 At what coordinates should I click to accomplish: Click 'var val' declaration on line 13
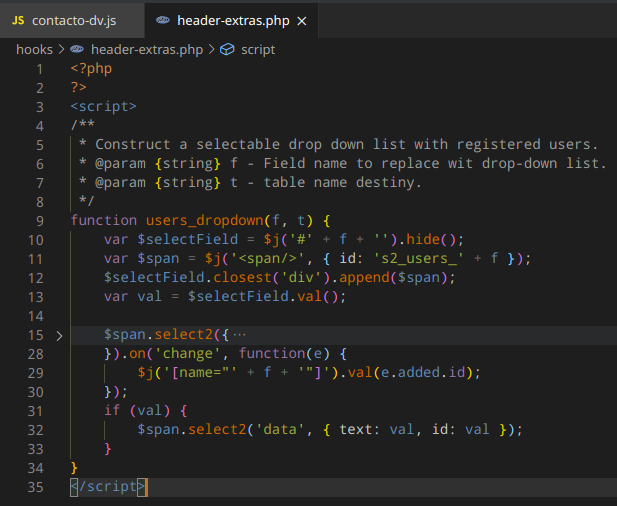pyautogui.click(x=133, y=296)
